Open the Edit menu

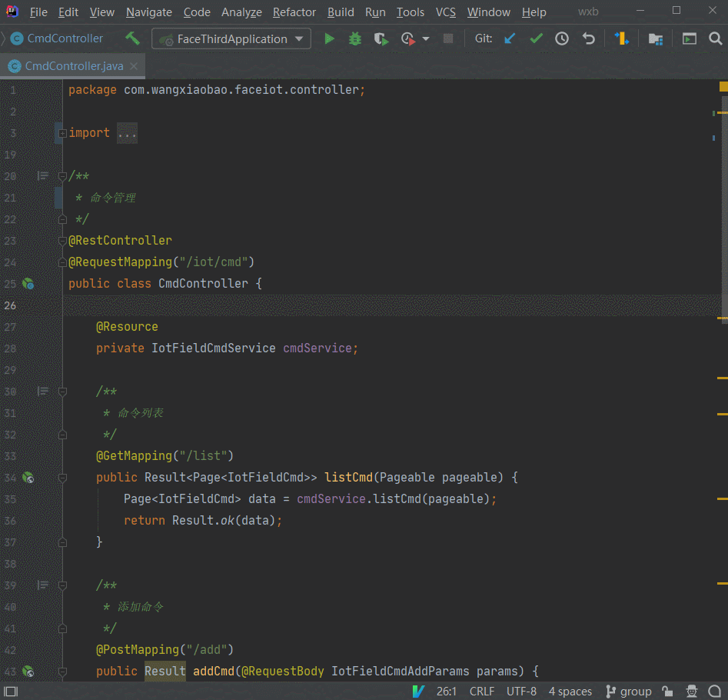[x=68, y=12]
